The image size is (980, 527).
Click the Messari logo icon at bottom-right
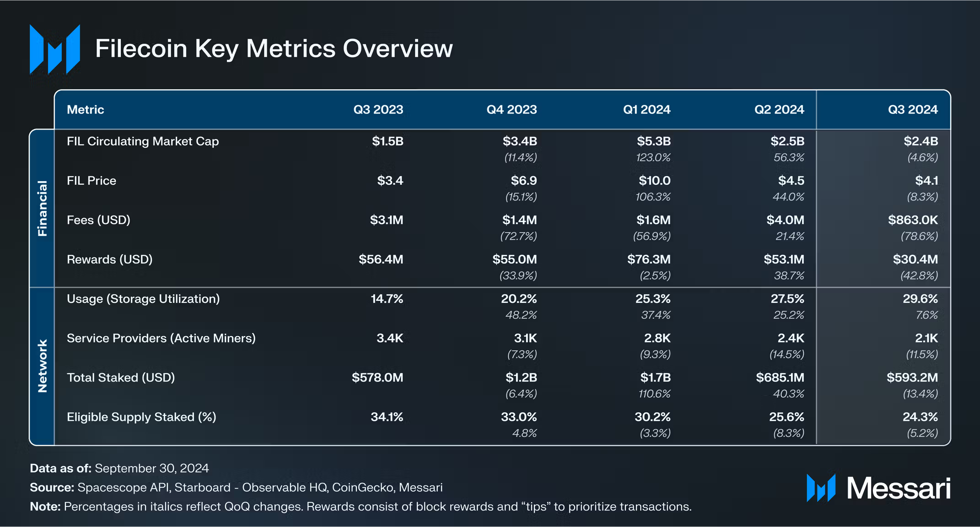click(821, 488)
